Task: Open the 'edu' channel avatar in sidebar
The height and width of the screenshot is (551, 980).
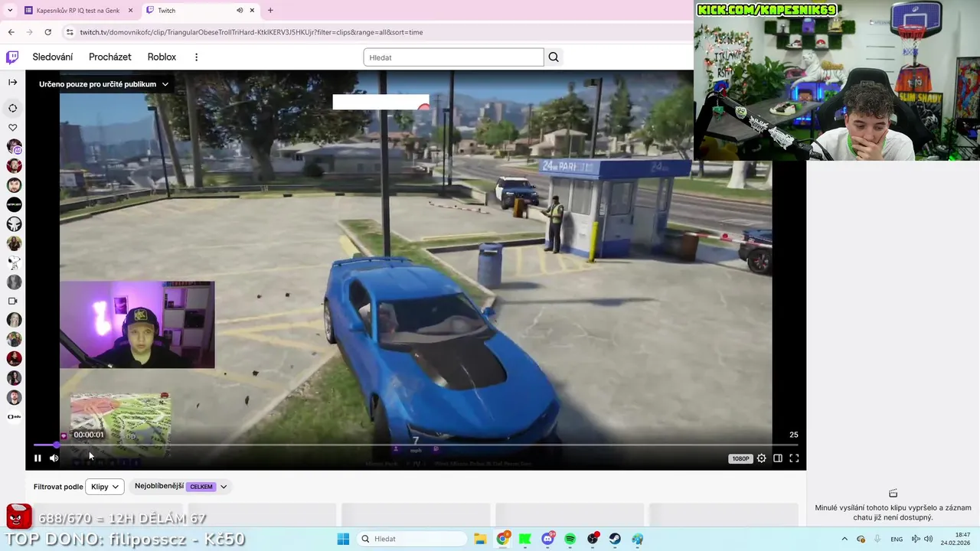Action: (x=14, y=416)
